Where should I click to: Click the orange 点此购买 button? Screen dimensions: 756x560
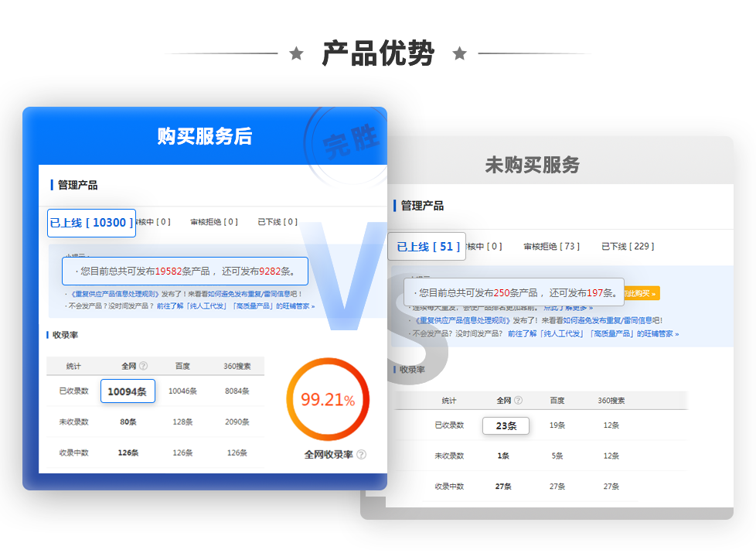click(642, 293)
